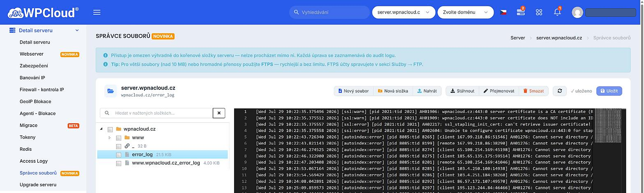Image resolution: width=644 pixels, height=193 pixels.
Task: Click the wpnacloud.cz/error_log path text
Action: tap(148, 95)
